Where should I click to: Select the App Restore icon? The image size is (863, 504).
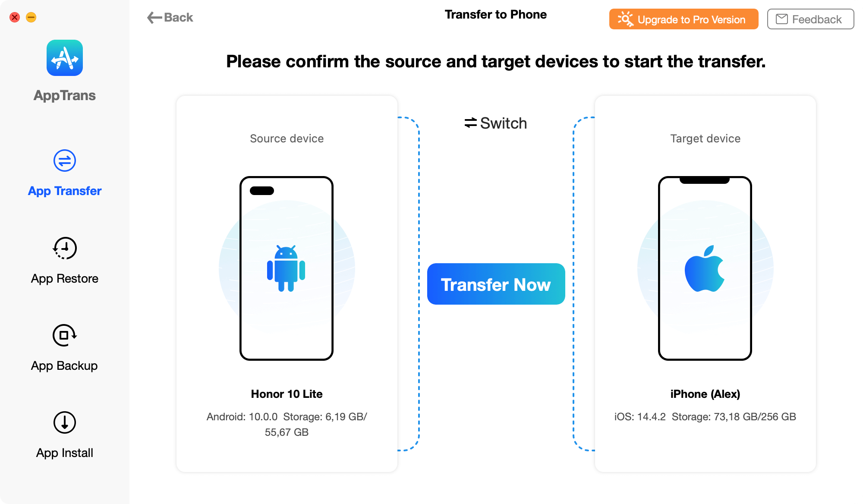(x=64, y=248)
